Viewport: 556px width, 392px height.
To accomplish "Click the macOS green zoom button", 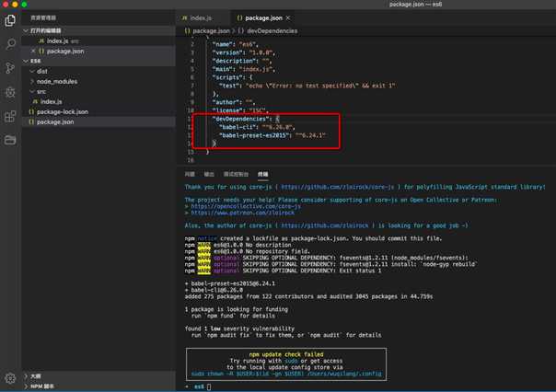I will [x=24, y=5].
